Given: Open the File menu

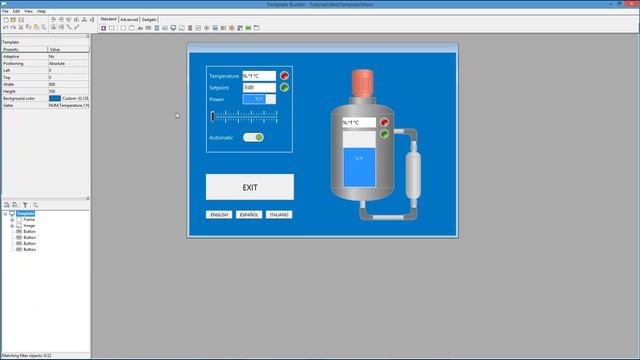Looking at the screenshot, I should 5,11.
